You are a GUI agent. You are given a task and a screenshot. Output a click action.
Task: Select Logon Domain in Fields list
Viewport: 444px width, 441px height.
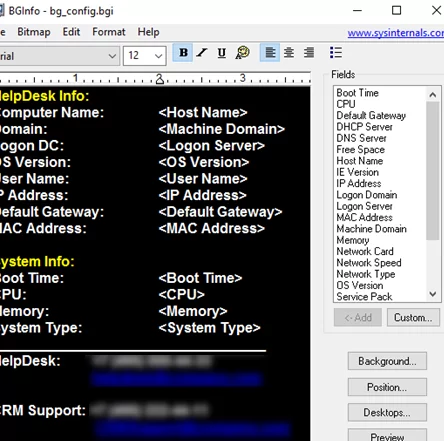click(x=367, y=195)
